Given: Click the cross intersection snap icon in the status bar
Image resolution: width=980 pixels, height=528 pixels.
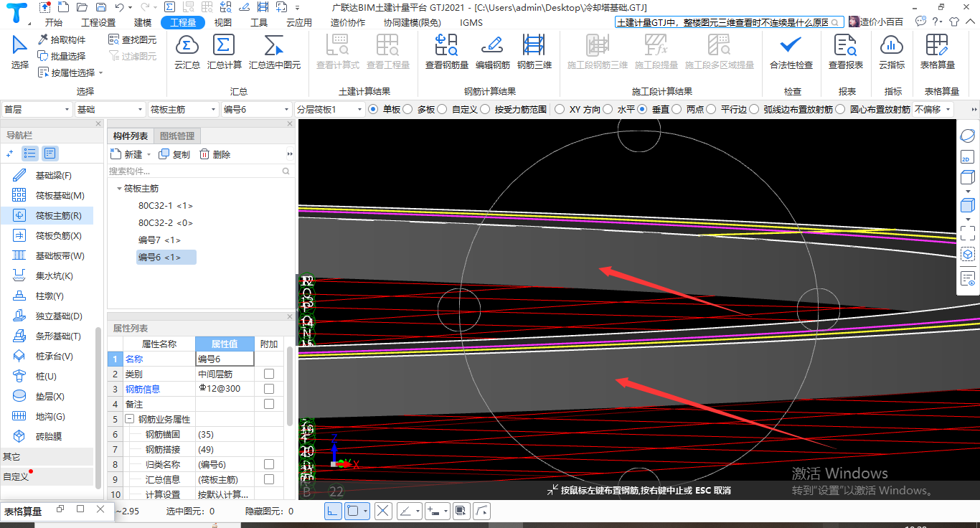Looking at the screenshot, I should [383, 511].
